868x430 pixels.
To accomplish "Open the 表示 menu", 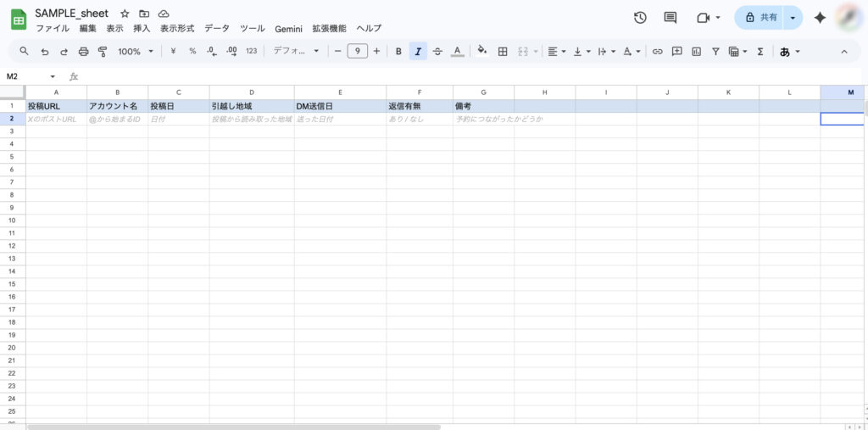I will [114, 29].
